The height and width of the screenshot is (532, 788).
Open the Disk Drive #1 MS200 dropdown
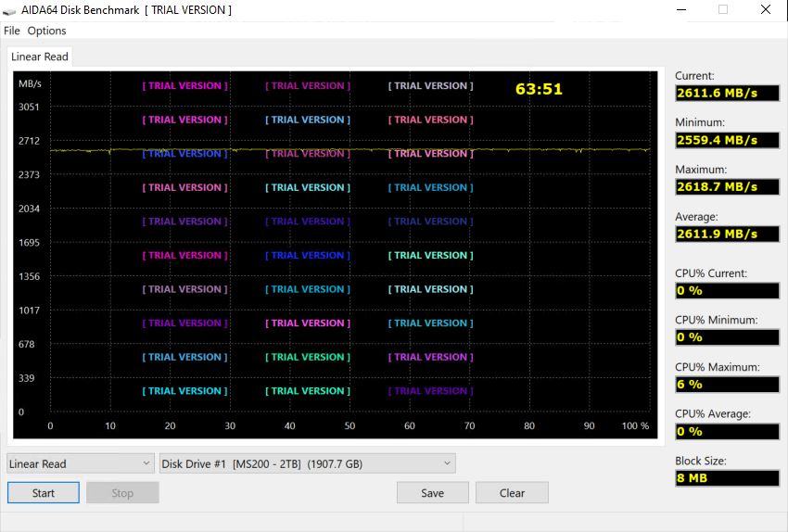point(308,463)
